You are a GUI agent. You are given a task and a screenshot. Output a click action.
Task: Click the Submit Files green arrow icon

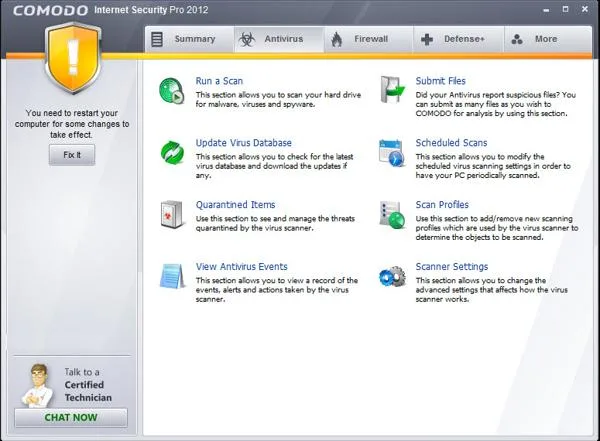coord(392,90)
